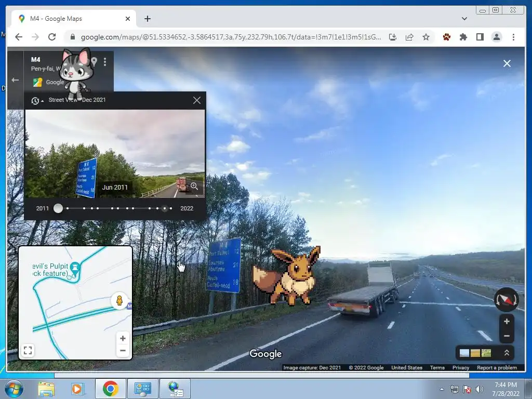The width and height of the screenshot is (532, 399).
Task: Exit Street View with the back arrow
Action: 15,80
